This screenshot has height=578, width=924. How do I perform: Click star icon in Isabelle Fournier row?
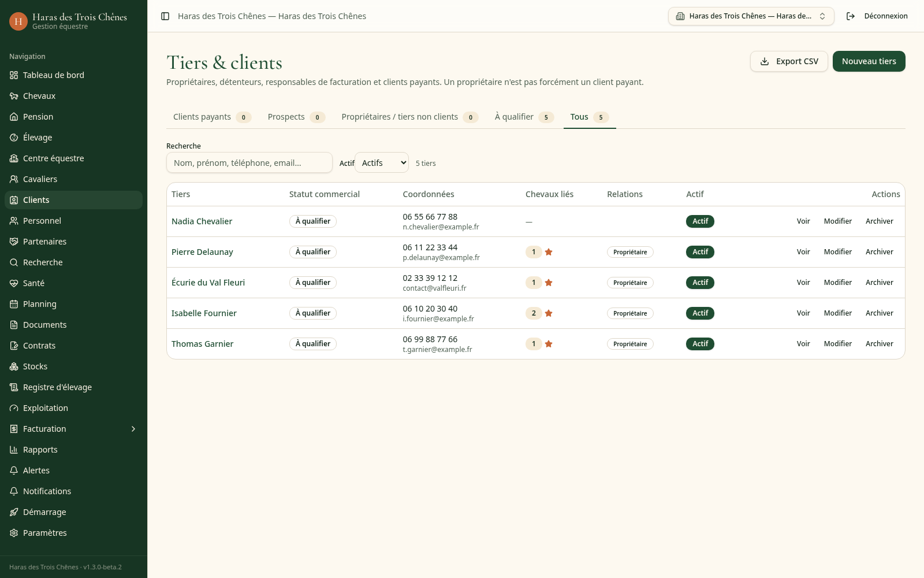[x=549, y=313]
